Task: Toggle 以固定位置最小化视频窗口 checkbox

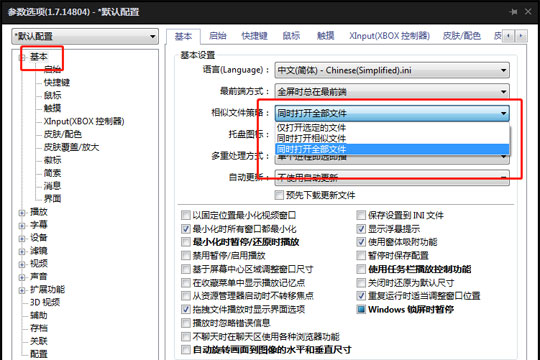Action: tap(186, 215)
